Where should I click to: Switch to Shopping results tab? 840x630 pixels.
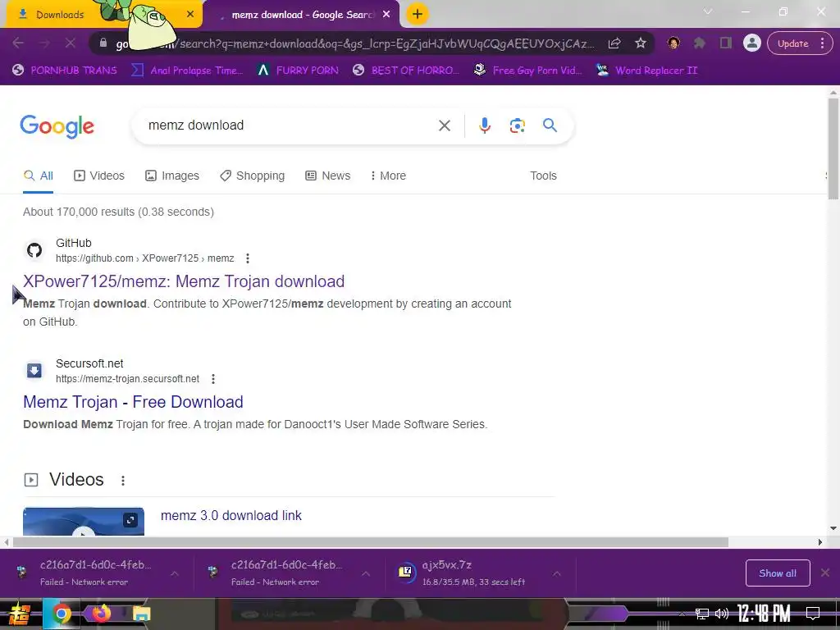point(253,176)
